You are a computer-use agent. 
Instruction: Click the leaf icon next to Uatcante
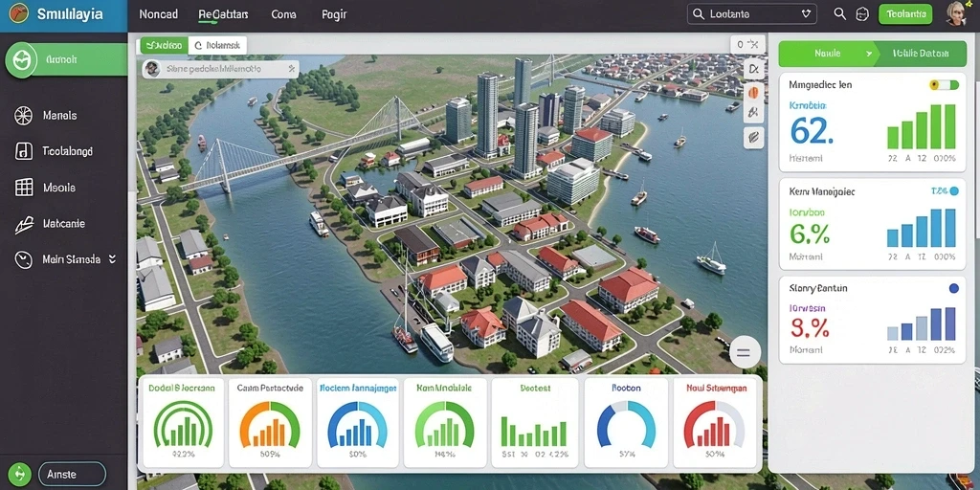click(24, 224)
